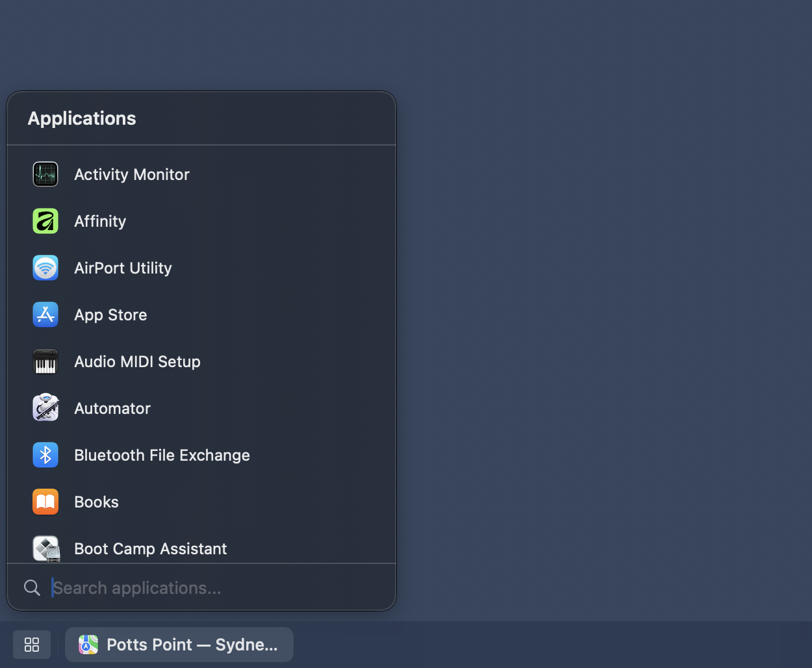The height and width of the screenshot is (668, 812).
Task: Click the App Store row in the list
Action: pyautogui.click(x=110, y=315)
